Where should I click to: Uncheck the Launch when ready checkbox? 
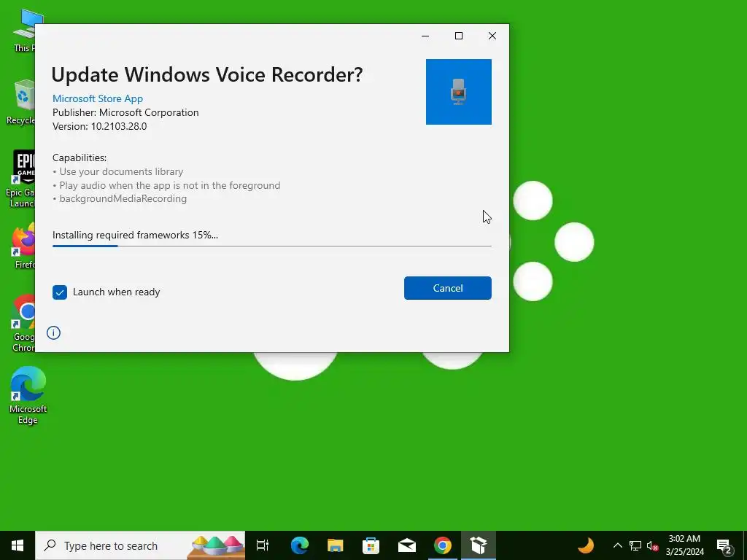pos(60,292)
